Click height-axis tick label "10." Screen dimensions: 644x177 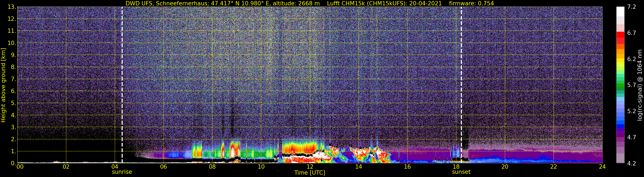(x=12, y=43)
